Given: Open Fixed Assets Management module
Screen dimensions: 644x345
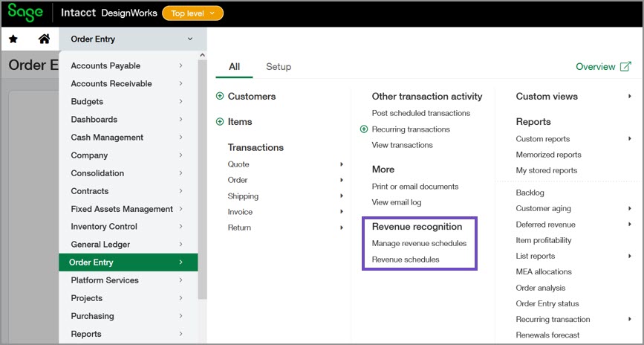Looking at the screenshot, I should [129, 209].
